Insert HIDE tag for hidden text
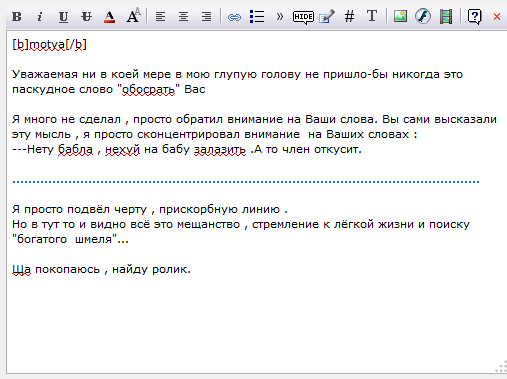Viewport: 507px width, 379px height. pos(303,17)
